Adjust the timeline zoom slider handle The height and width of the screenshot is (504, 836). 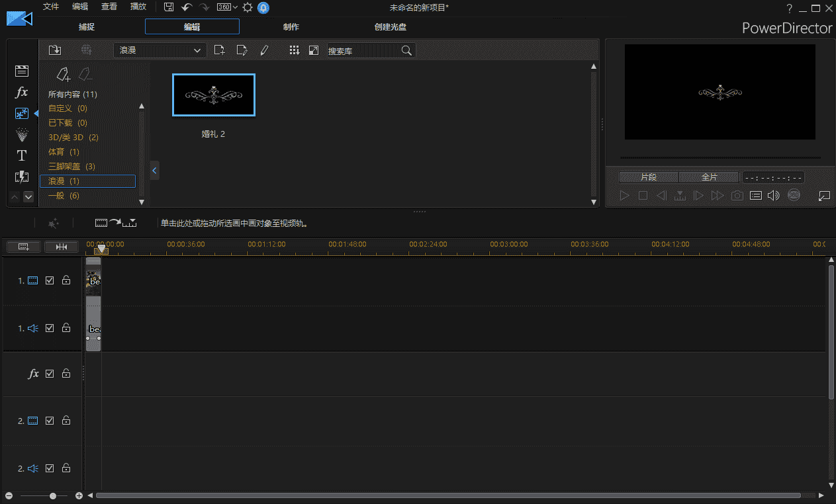coord(54,495)
